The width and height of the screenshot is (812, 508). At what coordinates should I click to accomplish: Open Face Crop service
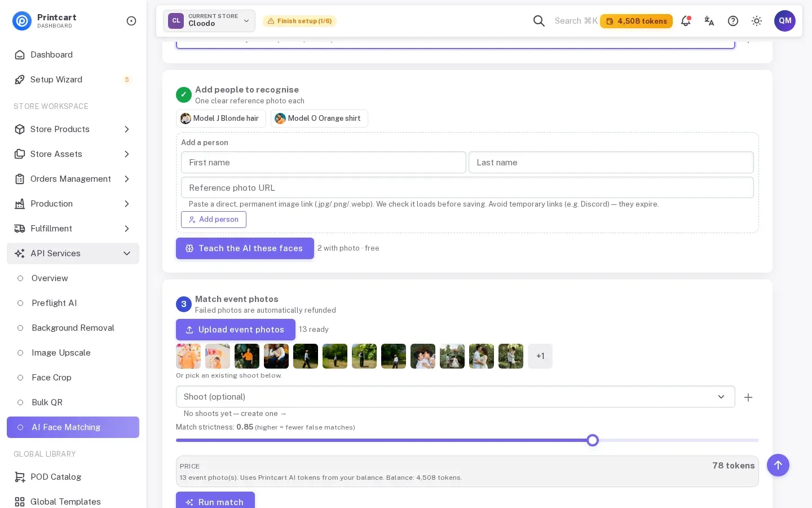tap(73, 378)
